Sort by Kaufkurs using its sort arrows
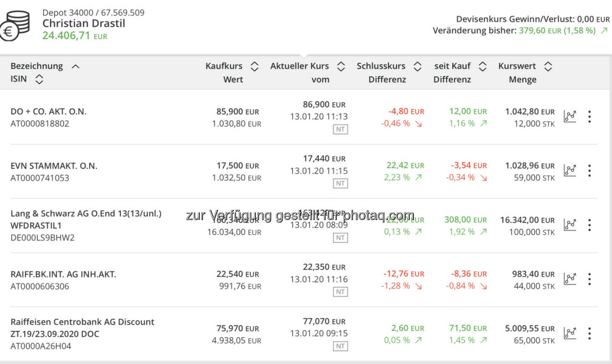 tap(255, 66)
